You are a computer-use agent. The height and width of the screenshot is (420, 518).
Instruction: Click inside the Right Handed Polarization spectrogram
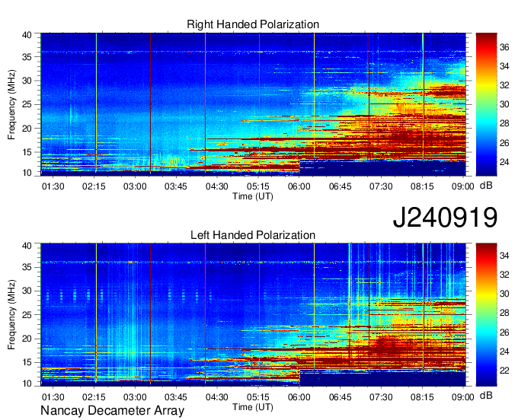tap(254, 104)
